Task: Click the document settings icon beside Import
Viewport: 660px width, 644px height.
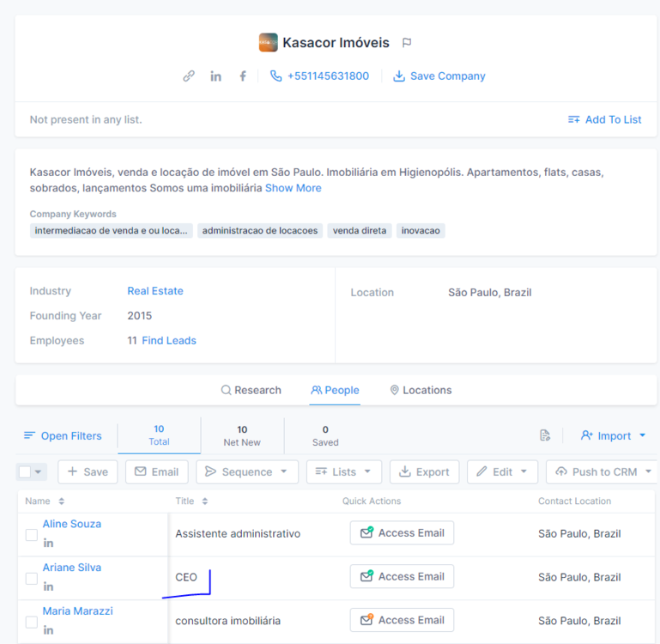Action: pyautogui.click(x=545, y=435)
